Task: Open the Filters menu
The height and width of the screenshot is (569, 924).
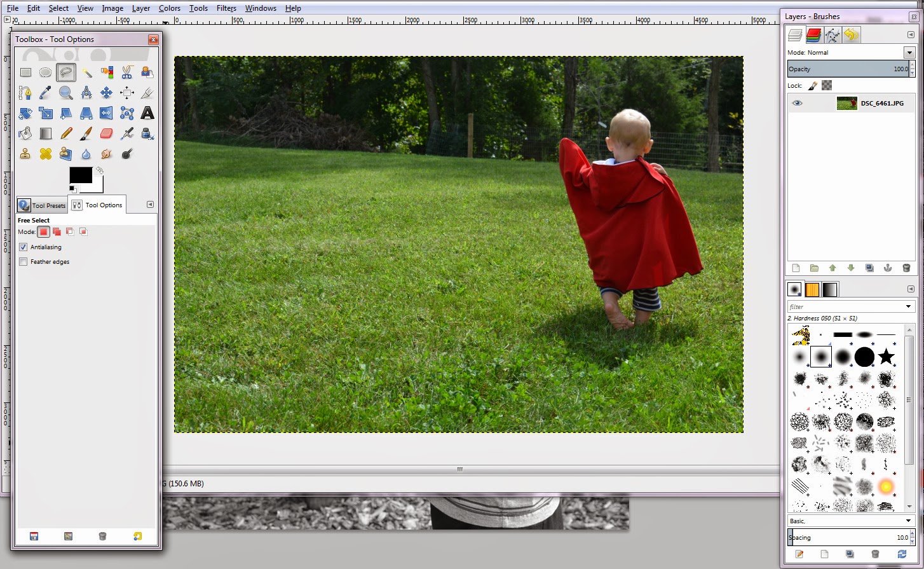Action: point(226,8)
